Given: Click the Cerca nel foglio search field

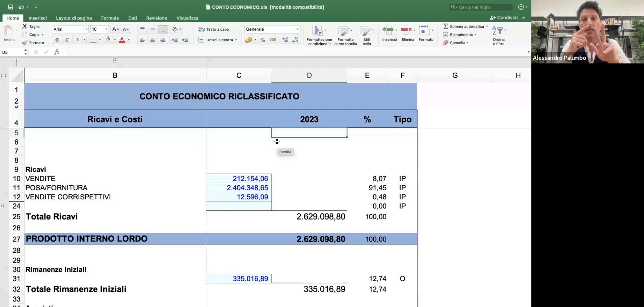Looking at the screenshot, I should pyautogui.click(x=481, y=7).
